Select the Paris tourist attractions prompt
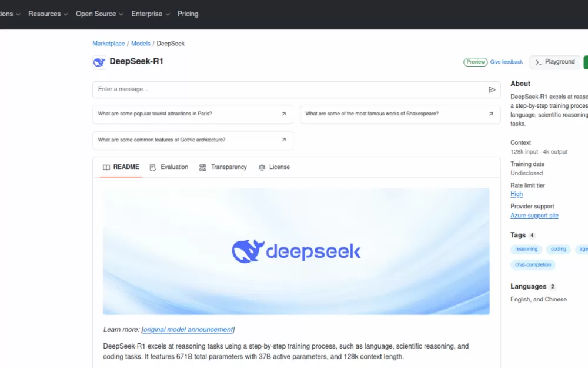The height and width of the screenshot is (368, 588). tap(193, 114)
